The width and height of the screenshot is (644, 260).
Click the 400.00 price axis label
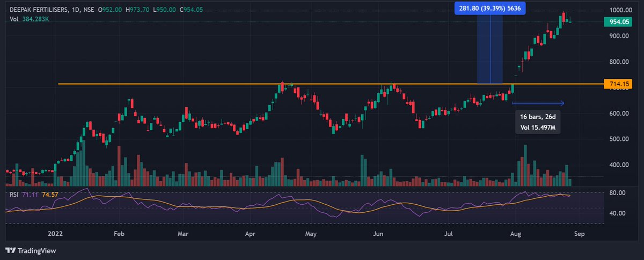coord(619,165)
